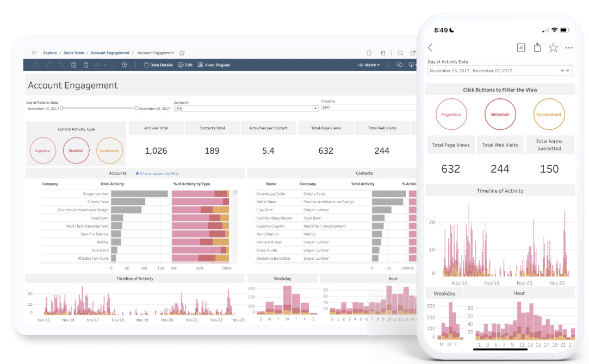
Task: Click the Total Activity column header in Accounts
Action: [x=112, y=184]
